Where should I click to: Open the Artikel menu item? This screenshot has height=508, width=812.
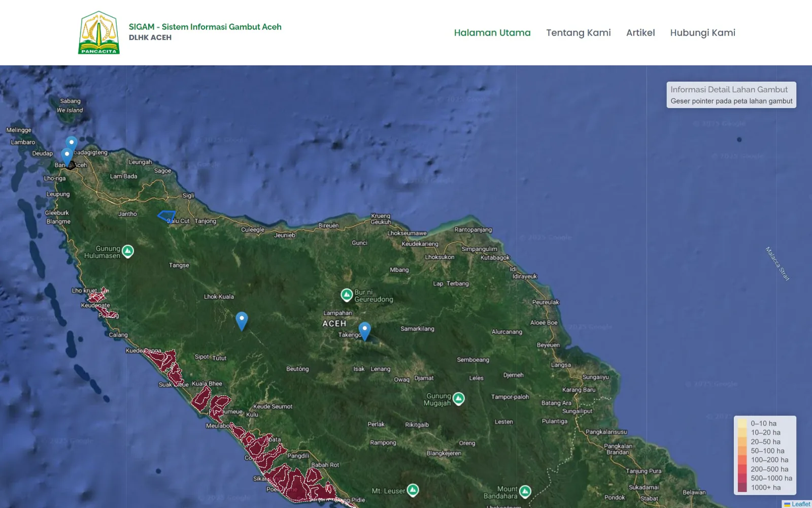click(640, 33)
